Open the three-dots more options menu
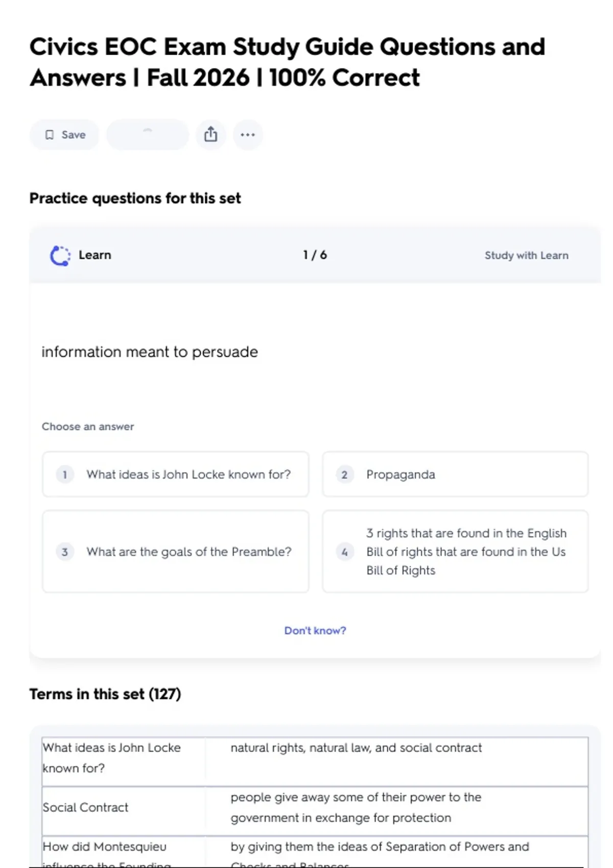The image size is (613, 868). click(248, 135)
